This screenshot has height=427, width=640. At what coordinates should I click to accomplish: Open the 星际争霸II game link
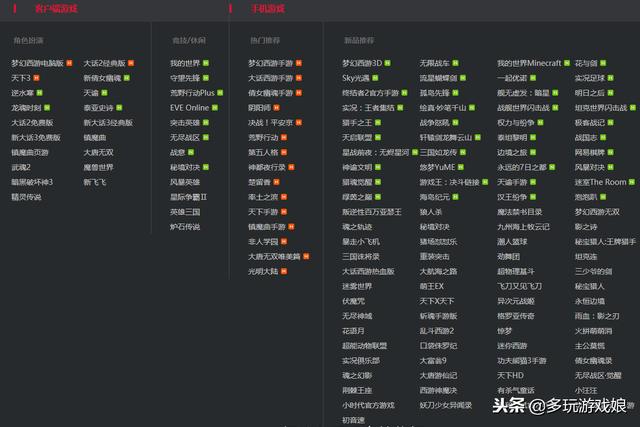(189, 197)
